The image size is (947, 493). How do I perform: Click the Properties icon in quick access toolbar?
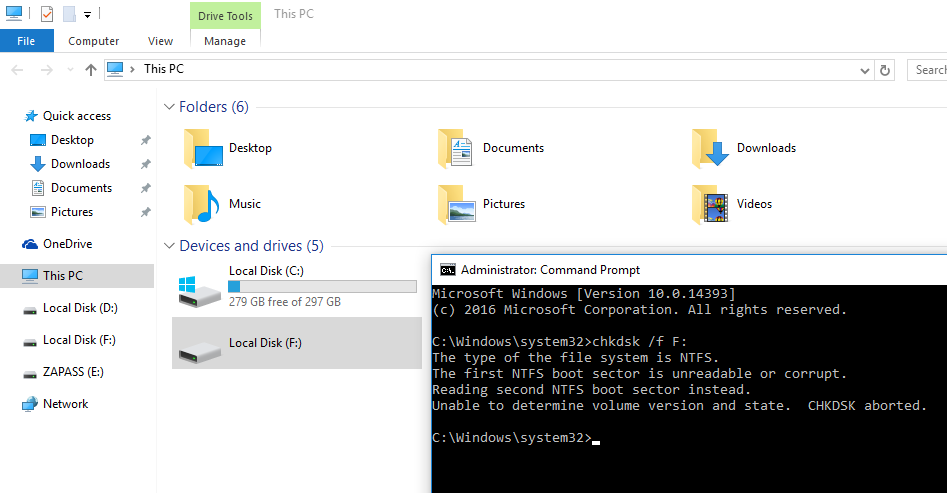tap(47, 14)
